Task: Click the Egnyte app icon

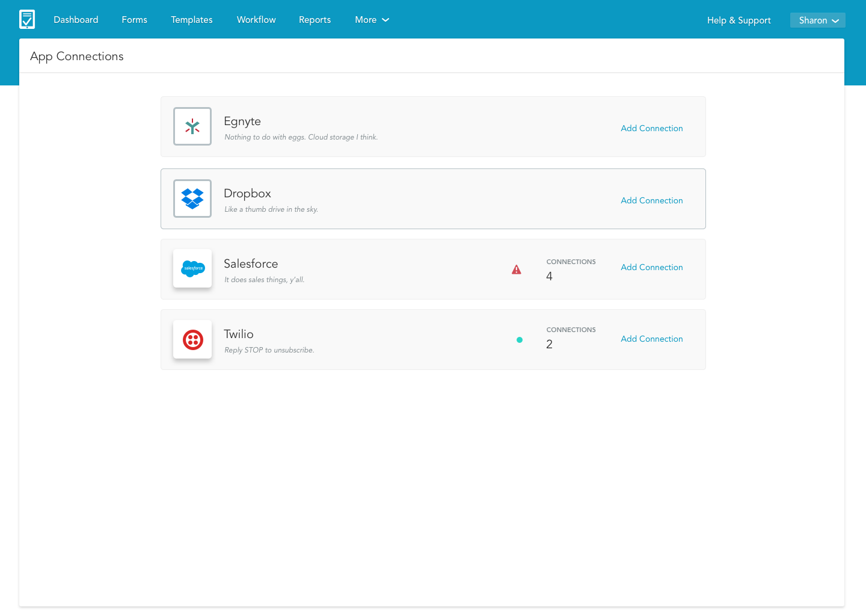Action: [192, 126]
